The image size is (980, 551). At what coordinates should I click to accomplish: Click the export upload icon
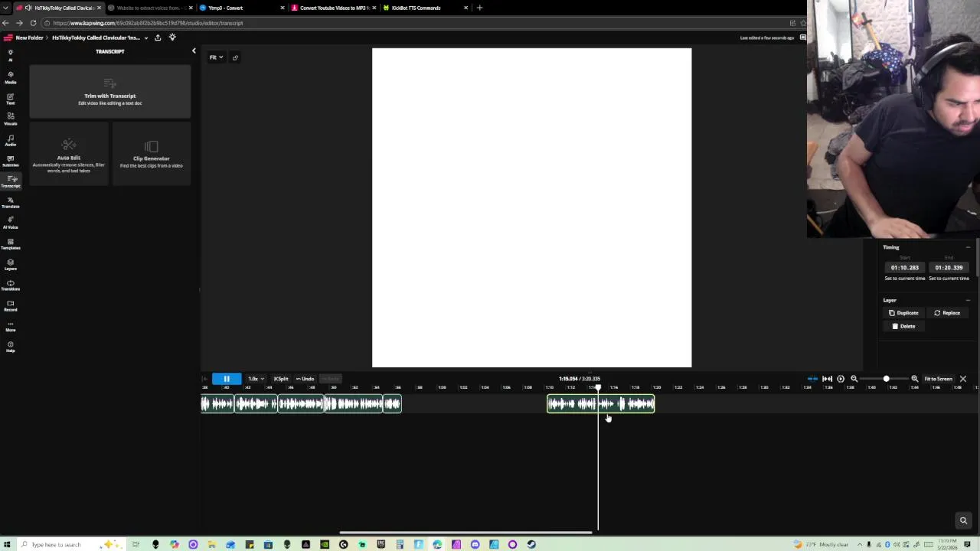coord(158,37)
